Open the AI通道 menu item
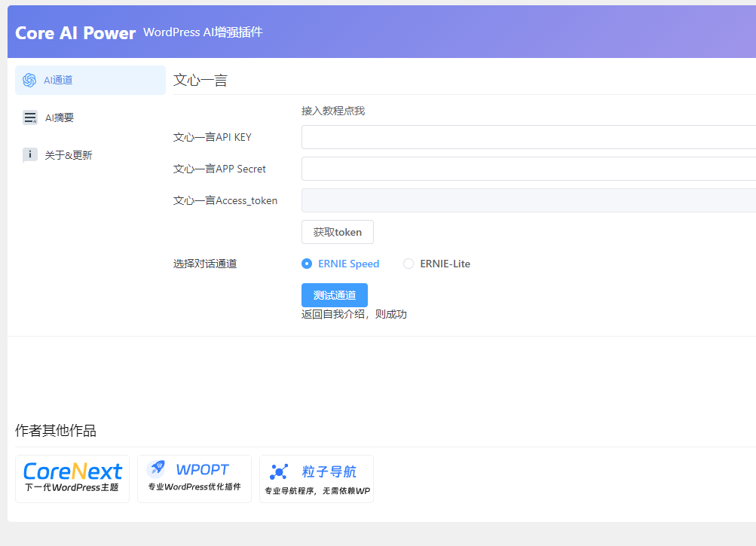756x546 pixels. [90, 80]
